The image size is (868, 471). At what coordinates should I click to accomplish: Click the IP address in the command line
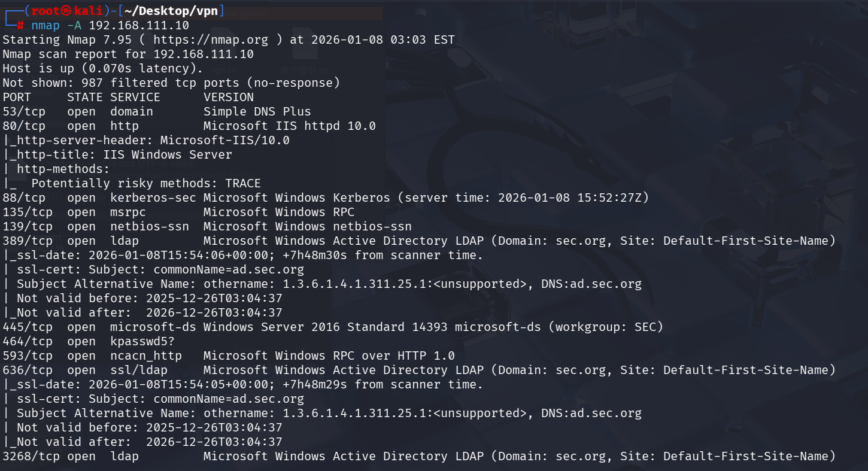pyautogui.click(x=139, y=25)
